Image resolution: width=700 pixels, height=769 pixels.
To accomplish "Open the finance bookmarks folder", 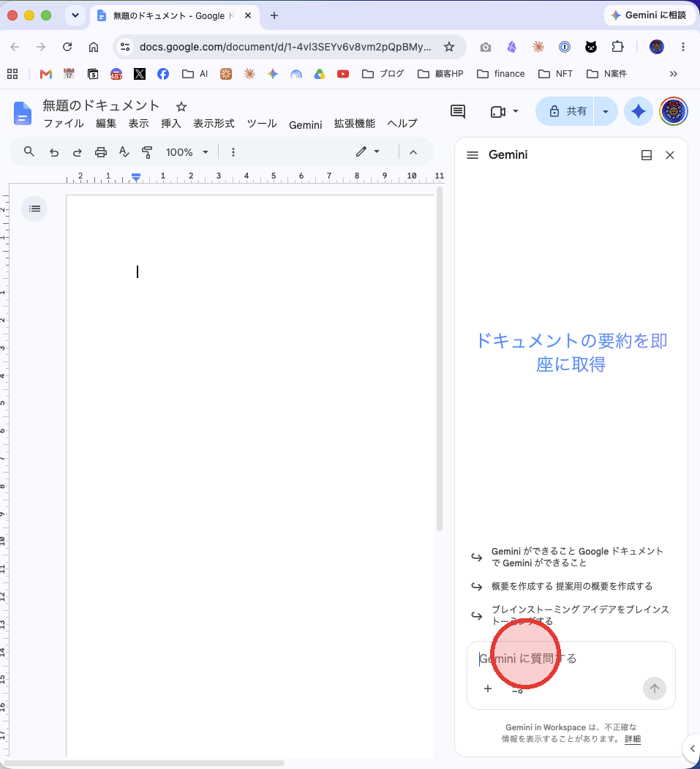I will [x=500, y=74].
